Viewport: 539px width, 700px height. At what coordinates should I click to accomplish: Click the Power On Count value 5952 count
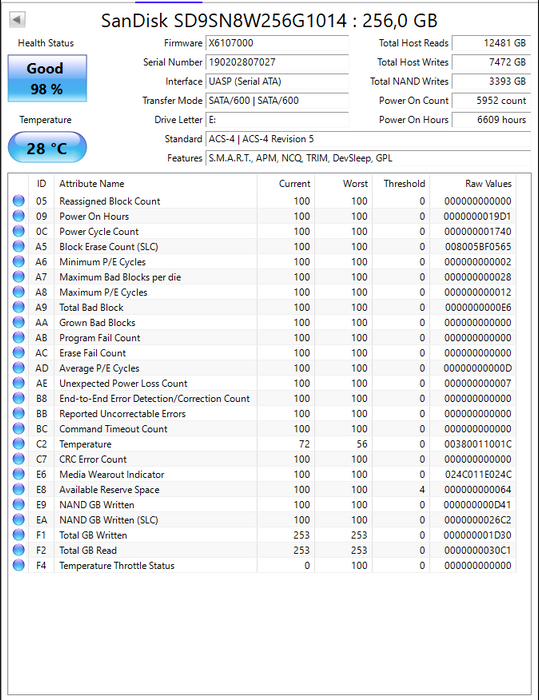tap(491, 101)
